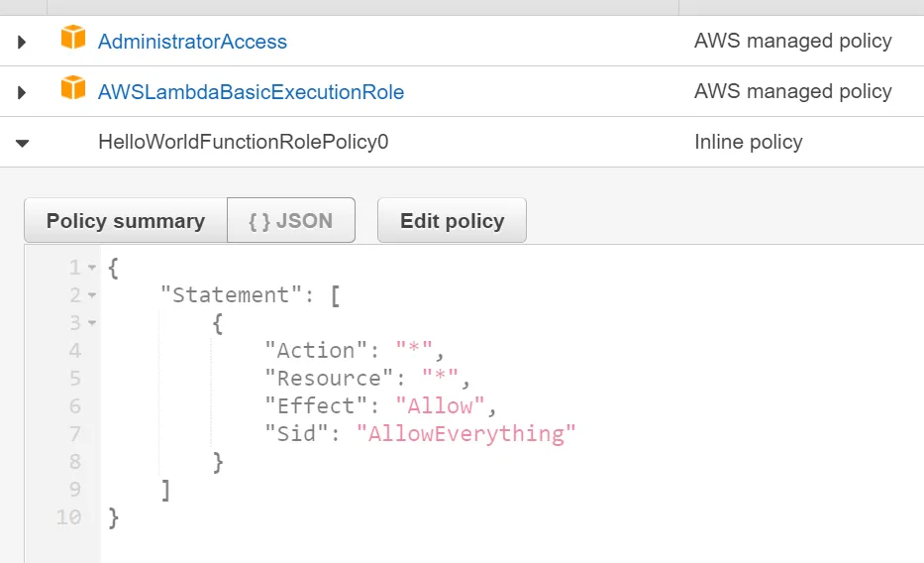Open the AWSLambdaBasicExecutionRole policy link
The width and height of the screenshot is (924, 563).
coord(251,92)
